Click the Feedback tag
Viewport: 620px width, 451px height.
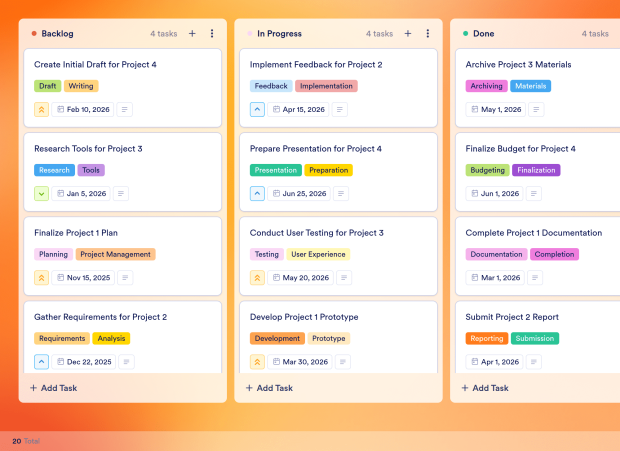click(x=271, y=86)
